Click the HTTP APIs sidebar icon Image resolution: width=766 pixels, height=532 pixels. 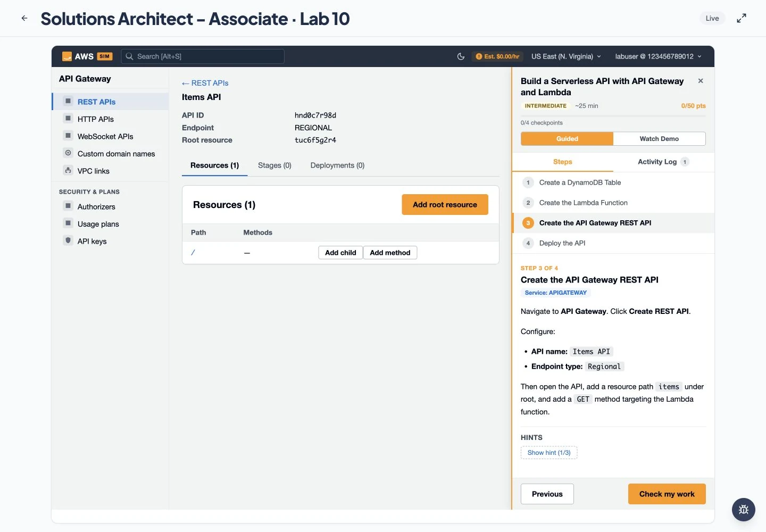(68, 119)
